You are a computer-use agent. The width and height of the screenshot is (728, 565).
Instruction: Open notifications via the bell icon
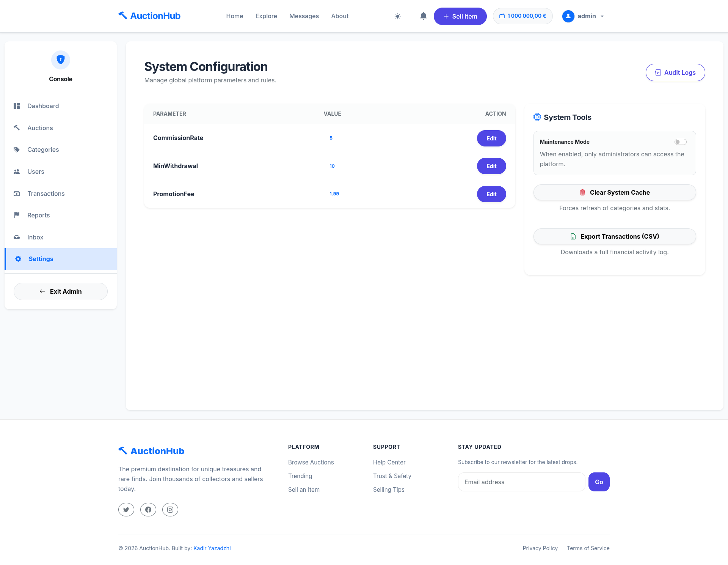(424, 16)
